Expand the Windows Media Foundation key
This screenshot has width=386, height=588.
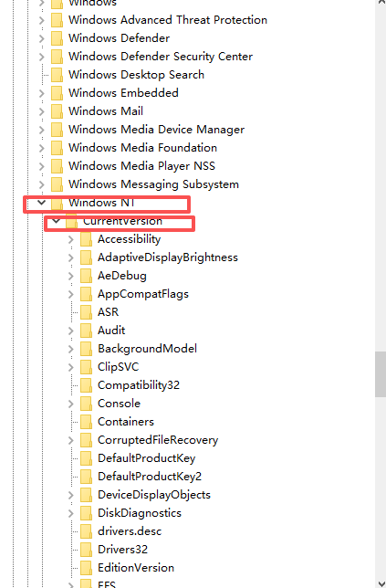(x=42, y=148)
